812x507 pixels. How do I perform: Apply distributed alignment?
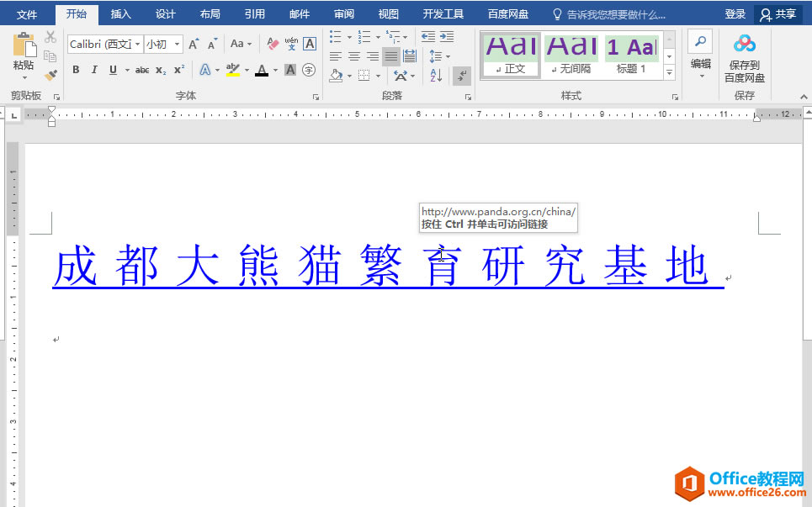(410, 55)
